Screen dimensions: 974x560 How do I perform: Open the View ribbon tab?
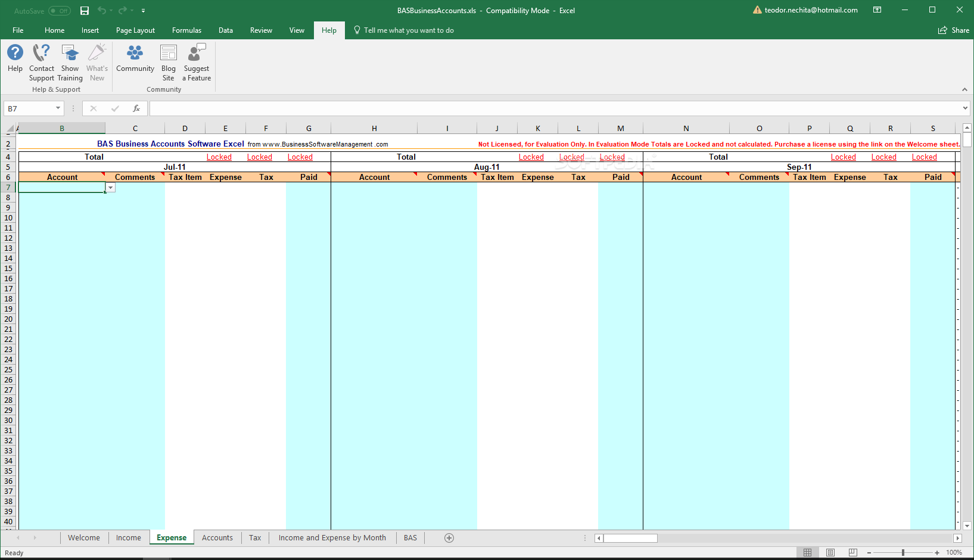tap(297, 30)
